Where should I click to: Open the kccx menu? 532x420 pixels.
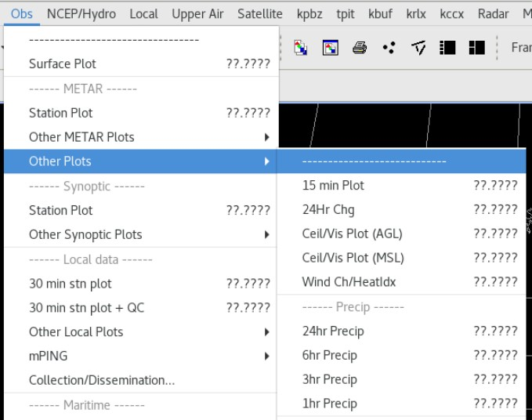(451, 14)
